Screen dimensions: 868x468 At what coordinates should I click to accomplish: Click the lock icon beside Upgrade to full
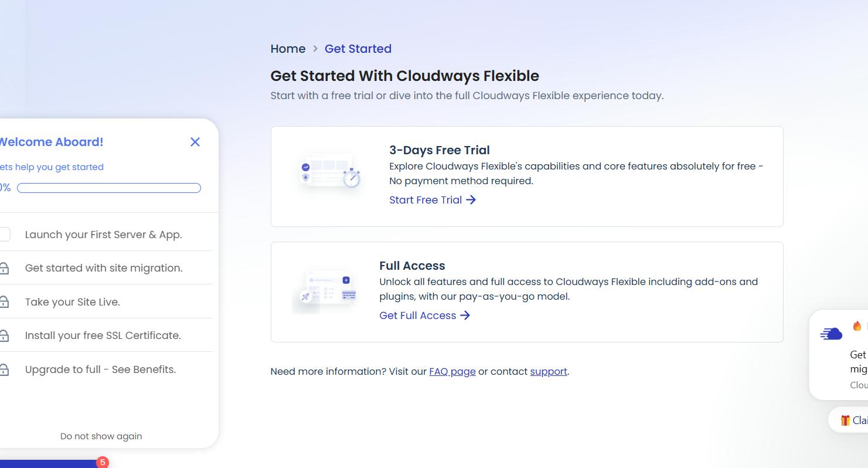(x=4, y=370)
